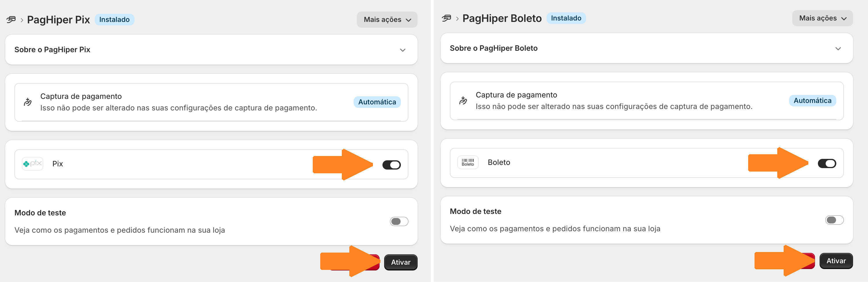Click the Sobre o PagHiper Boleto heading text
This screenshot has width=868, height=282.
click(494, 48)
